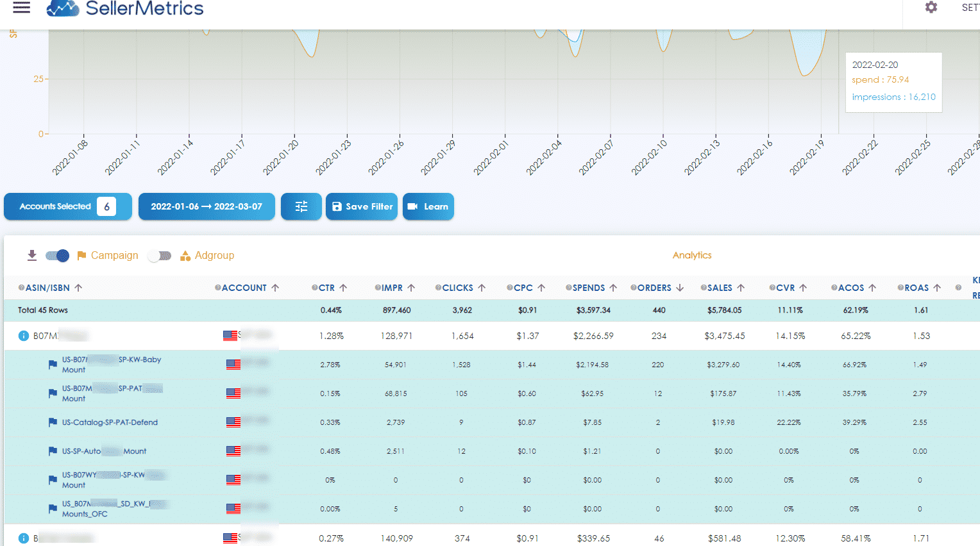Screen dimensions: 980x546
Task: Open the Accounts Selected picker
Action: (x=67, y=206)
